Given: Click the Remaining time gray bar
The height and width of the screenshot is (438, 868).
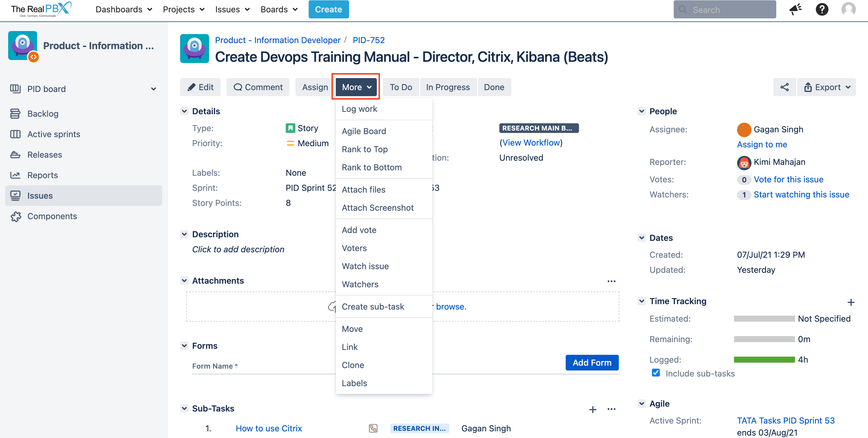Looking at the screenshot, I should pos(764,339).
